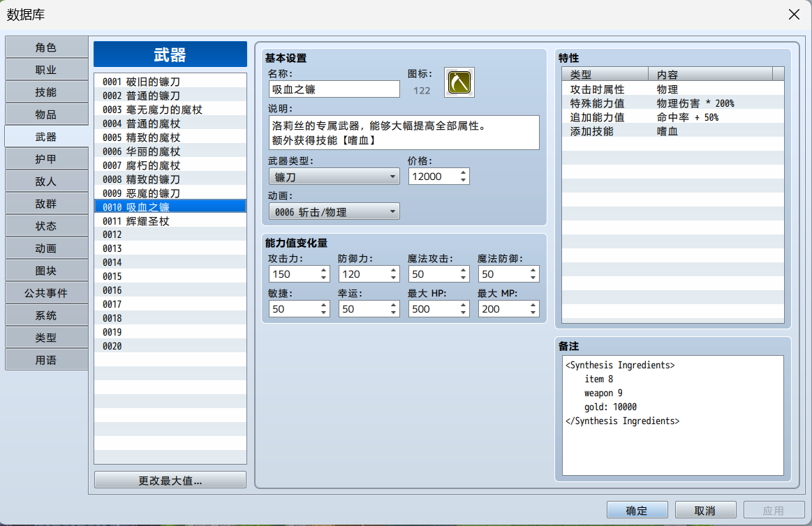Decrease 价格 with the down arrow

coord(464,181)
